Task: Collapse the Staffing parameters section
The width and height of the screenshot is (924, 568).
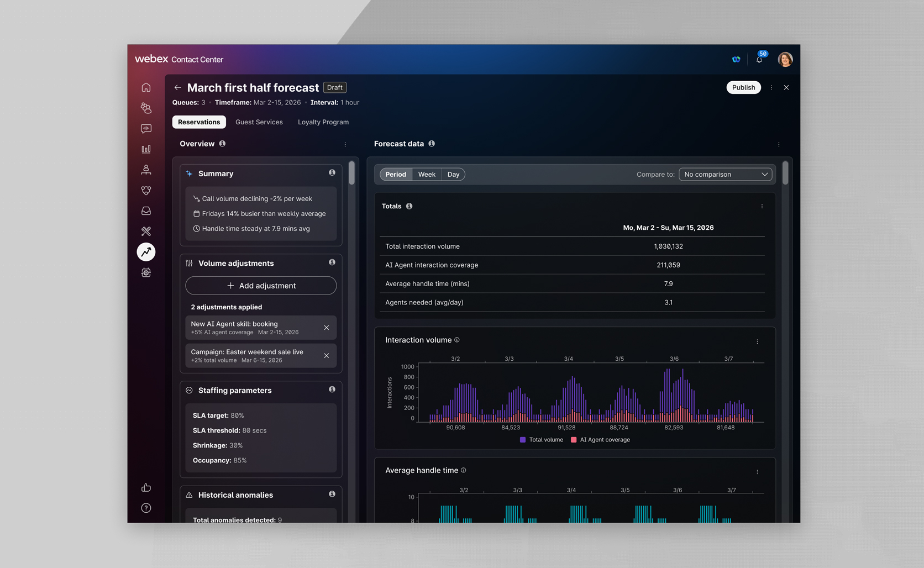Action: [189, 390]
